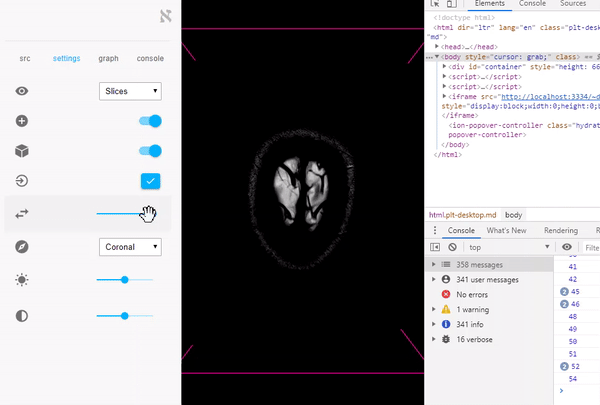Click the plus circle icon
600x405 pixels.
coord(22,121)
